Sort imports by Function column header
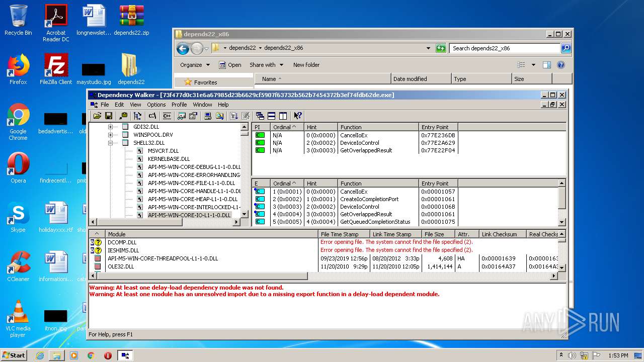644x362 pixels. 378,127
